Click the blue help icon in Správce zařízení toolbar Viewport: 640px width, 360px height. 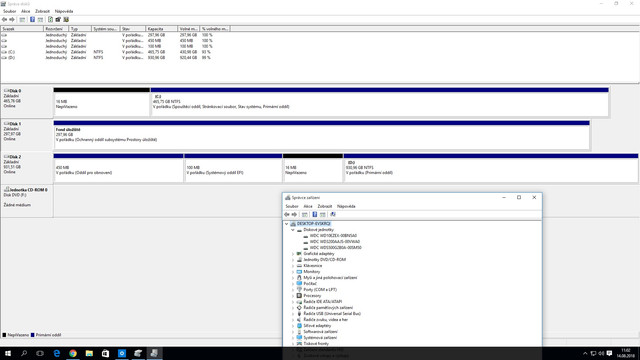[x=315, y=214]
